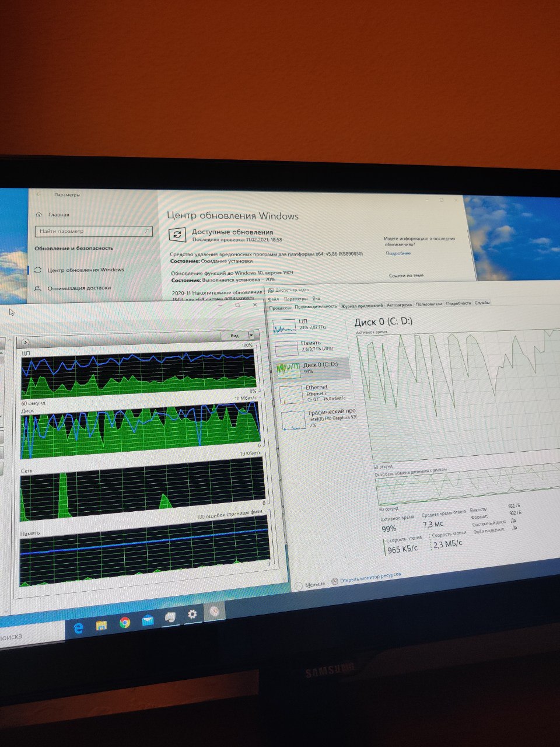Open the Вид menu in Task Manager
The image size is (560, 747).
(x=316, y=298)
